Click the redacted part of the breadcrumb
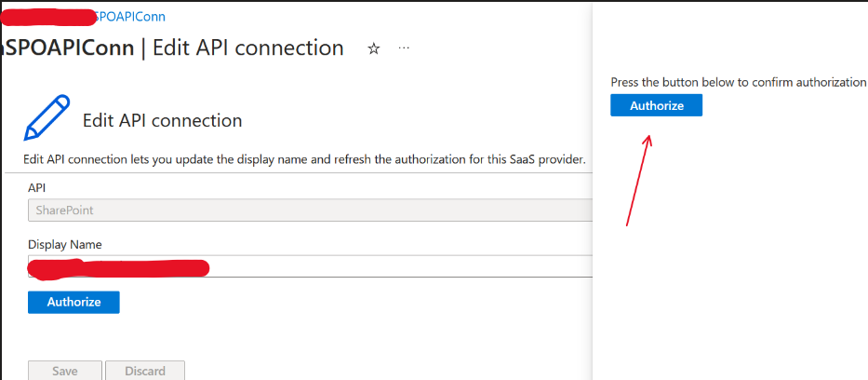Image resolution: width=868 pixels, height=380 pixels. 48,17
